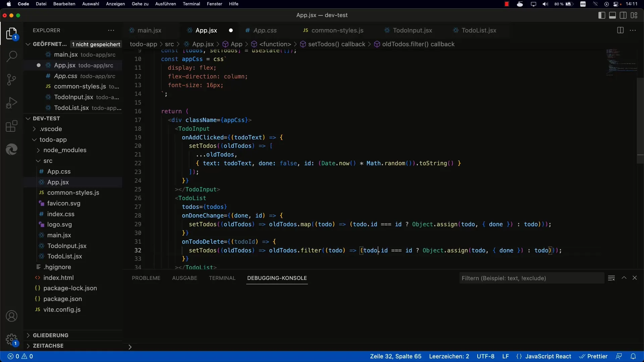Focus the debug console filter input
This screenshot has width=644, height=362.
tap(531, 278)
